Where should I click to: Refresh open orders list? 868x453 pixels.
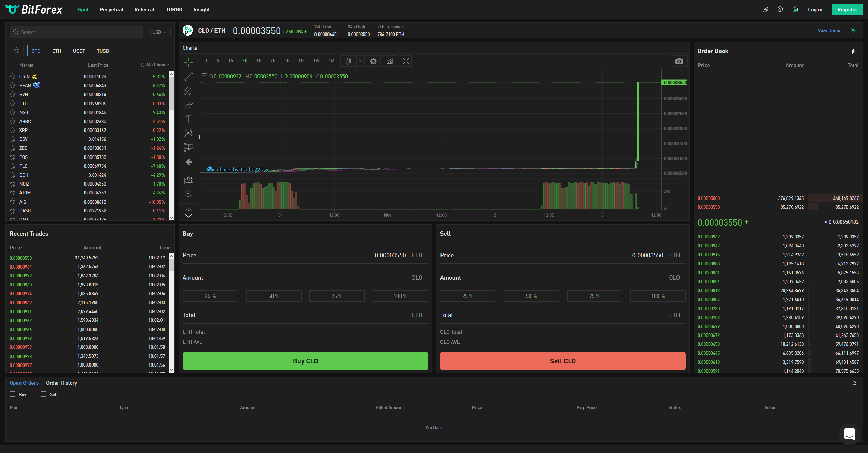point(854,383)
